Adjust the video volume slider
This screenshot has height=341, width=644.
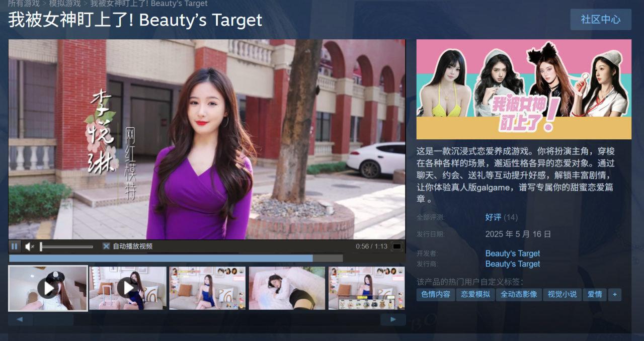[66, 246]
